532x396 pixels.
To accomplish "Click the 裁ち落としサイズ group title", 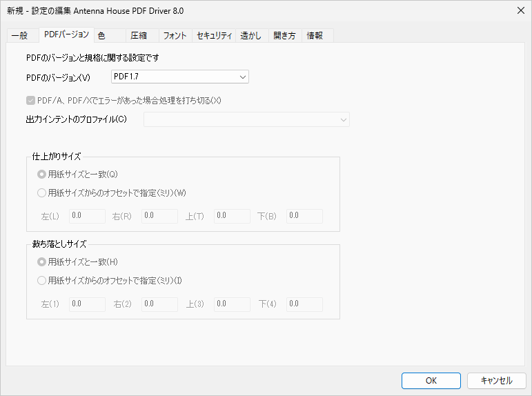I will coord(59,244).
